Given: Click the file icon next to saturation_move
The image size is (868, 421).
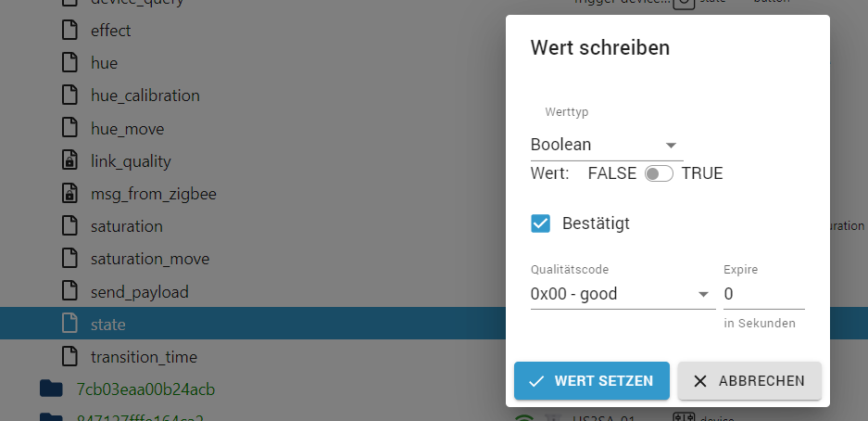Looking at the screenshot, I should pos(69,259).
